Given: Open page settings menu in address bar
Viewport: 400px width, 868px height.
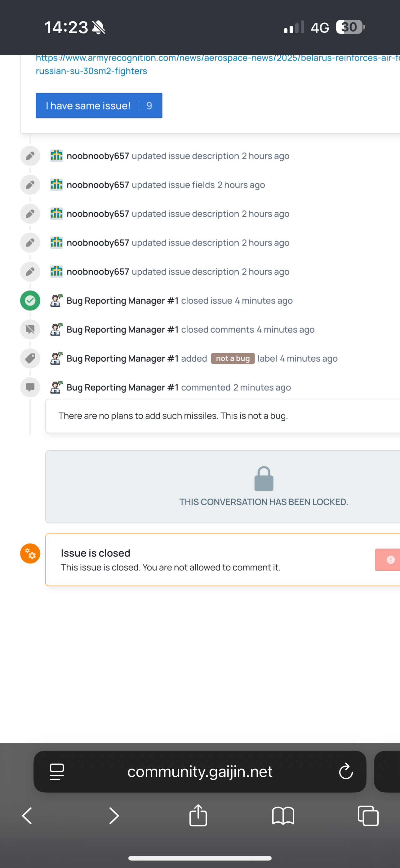Looking at the screenshot, I should (x=57, y=771).
